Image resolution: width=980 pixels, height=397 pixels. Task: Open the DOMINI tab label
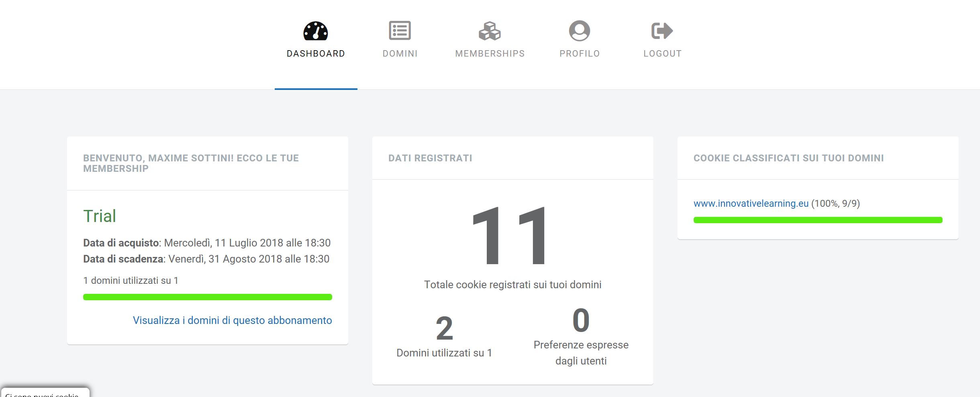click(400, 54)
